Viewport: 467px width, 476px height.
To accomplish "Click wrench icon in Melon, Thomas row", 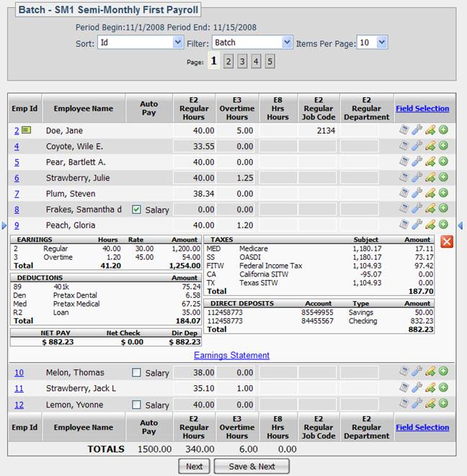I will [x=417, y=372].
